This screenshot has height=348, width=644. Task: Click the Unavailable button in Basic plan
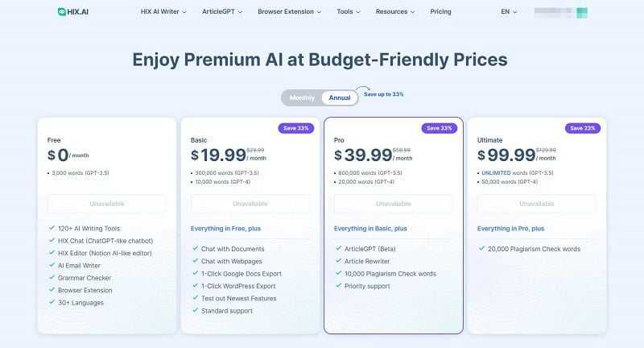point(250,204)
